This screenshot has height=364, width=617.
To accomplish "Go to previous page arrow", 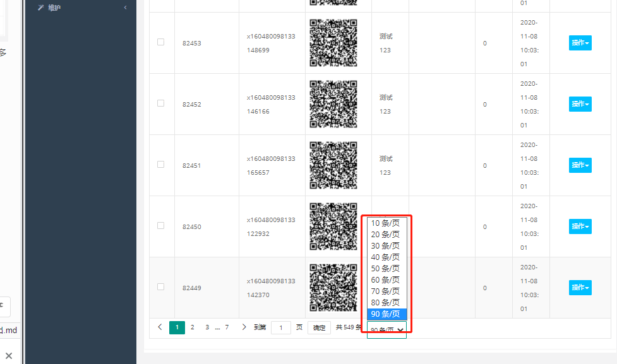I will [160, 327].
